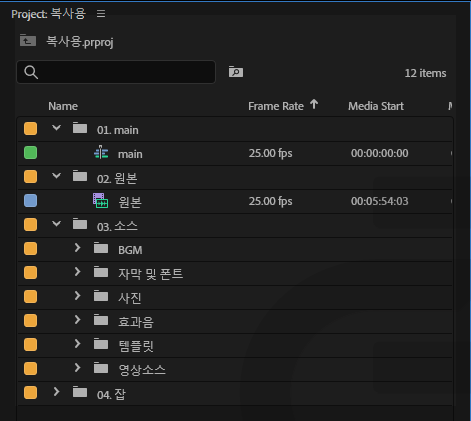
Task: Click the 00:05:54:03 media start value
Action: coord(379,201)
